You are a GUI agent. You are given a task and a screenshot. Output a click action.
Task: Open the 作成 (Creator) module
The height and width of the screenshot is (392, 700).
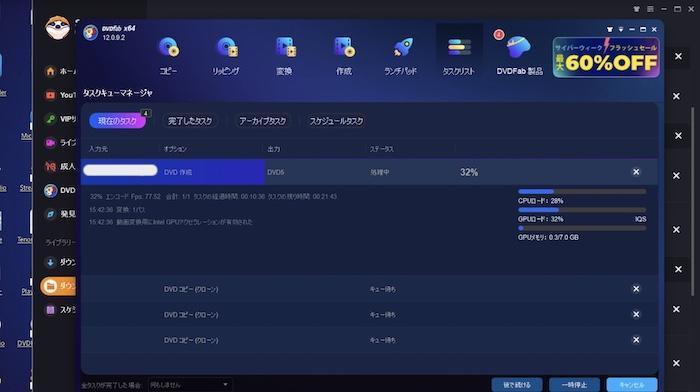tap(344, 55)
